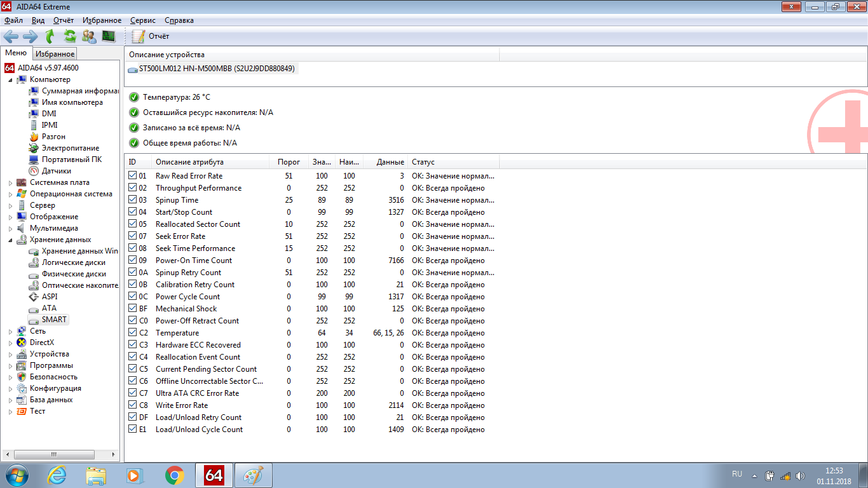Select Имя компьютера item
The height and width of the screenshot is (488, 868).
pyautogui.click(x=72, y=102)
